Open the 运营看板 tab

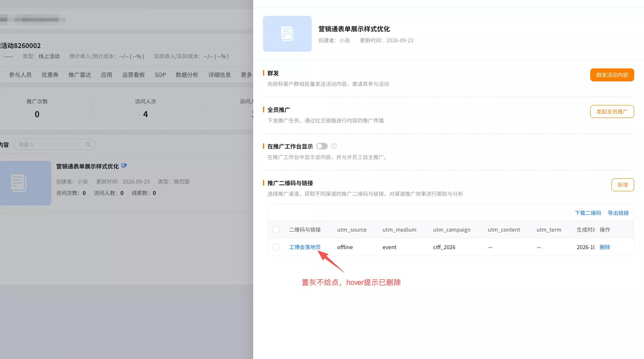[x=134, y=75]
